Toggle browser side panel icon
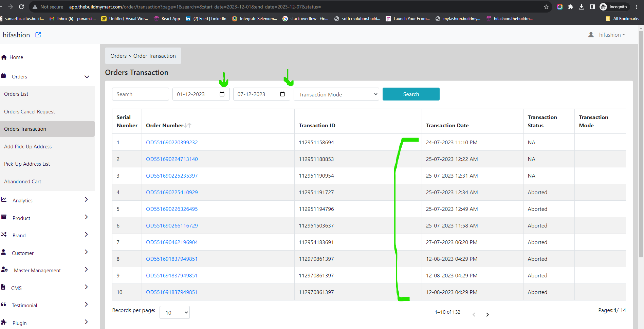 [x=592, y=7]
